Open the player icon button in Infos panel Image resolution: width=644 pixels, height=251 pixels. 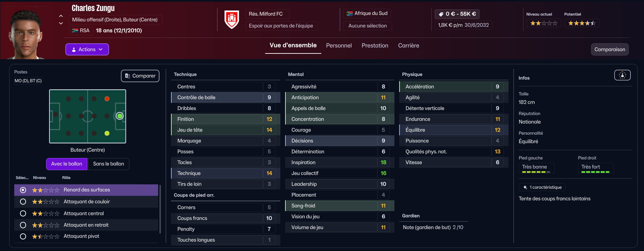(622, 75)
